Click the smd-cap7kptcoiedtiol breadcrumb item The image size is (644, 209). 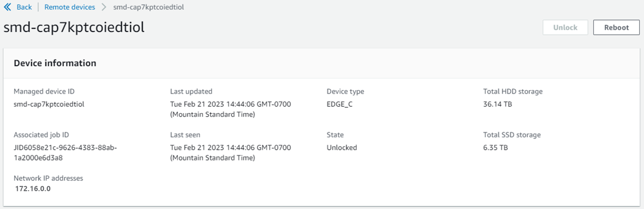(148, 7)
